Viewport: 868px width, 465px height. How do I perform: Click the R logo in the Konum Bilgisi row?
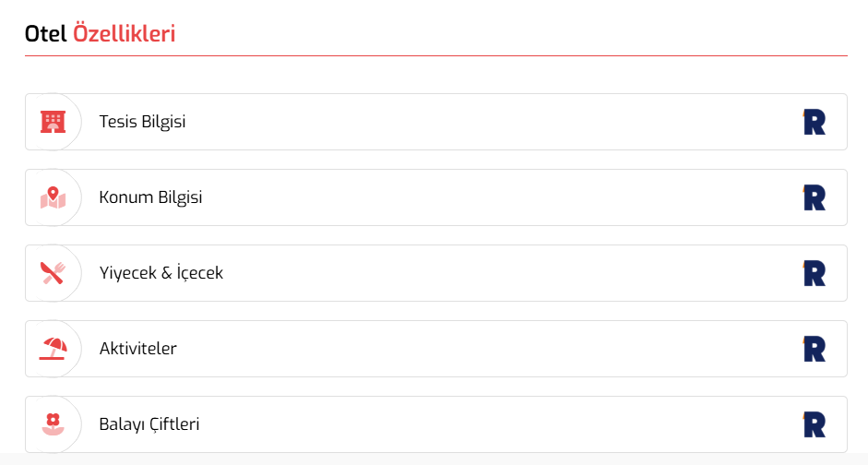point(814,197)
